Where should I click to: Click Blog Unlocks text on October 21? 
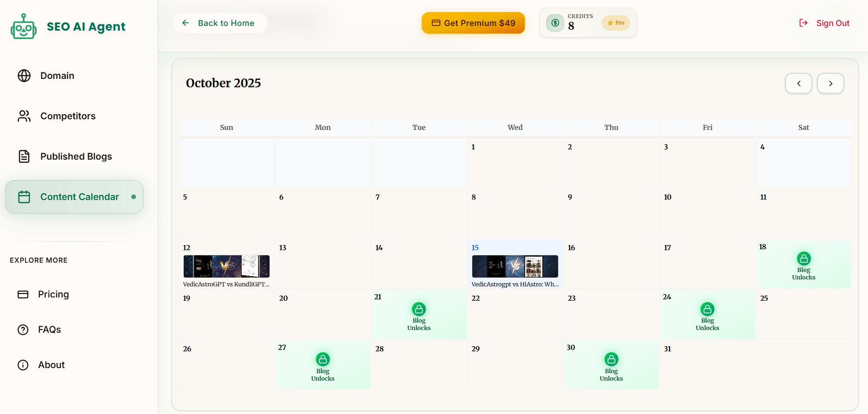coord(419,324)
